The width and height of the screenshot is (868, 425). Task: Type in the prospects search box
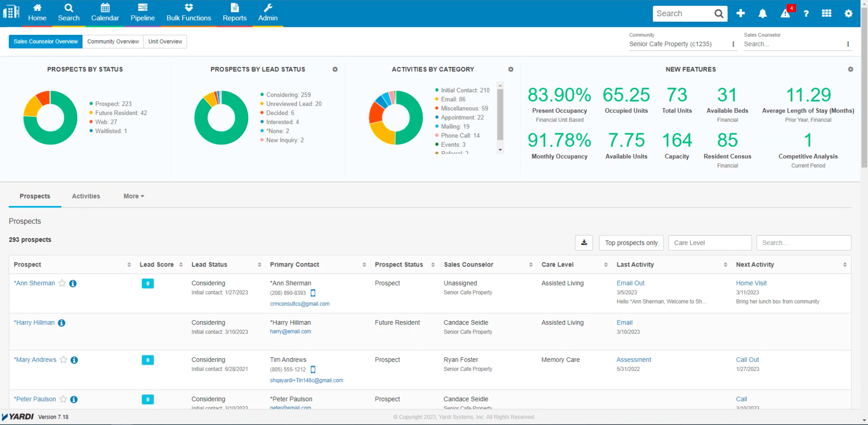click(804, 243)
